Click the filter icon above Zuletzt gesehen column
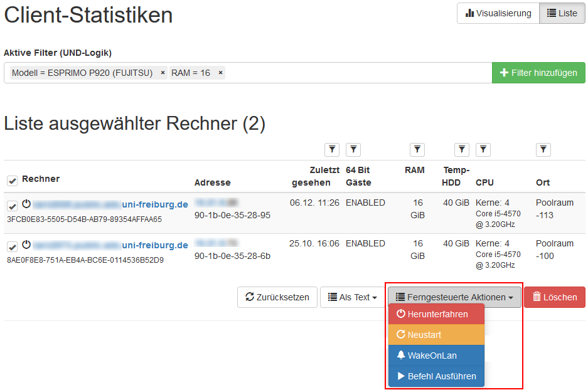588x390 pixels. point(332,149)
